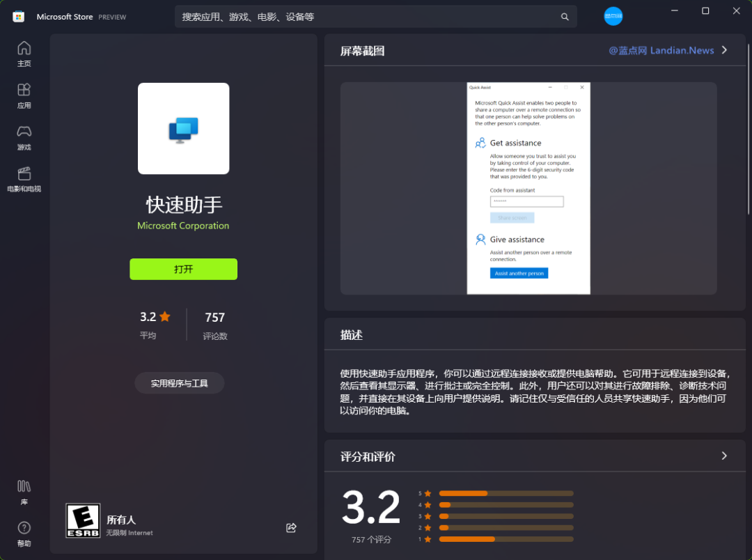Open the Help (帮助) page
Screen dimensions: 752x560
pos(24,534)
